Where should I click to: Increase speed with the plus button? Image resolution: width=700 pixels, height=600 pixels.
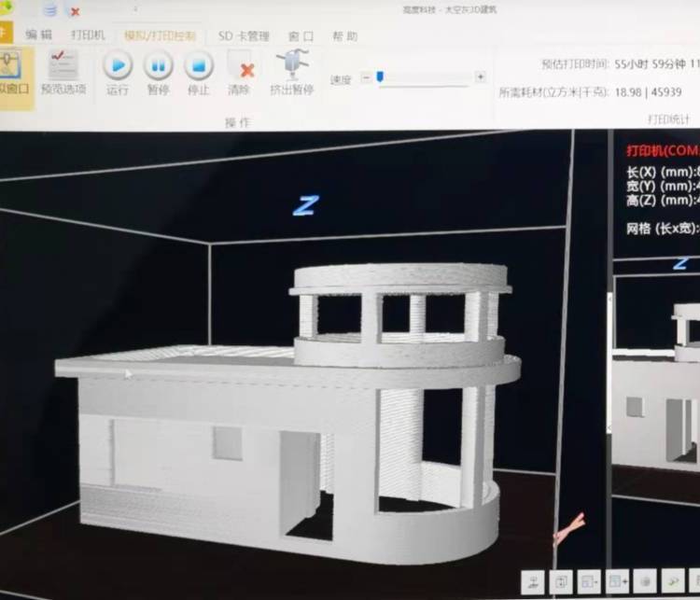coord(480,77)
